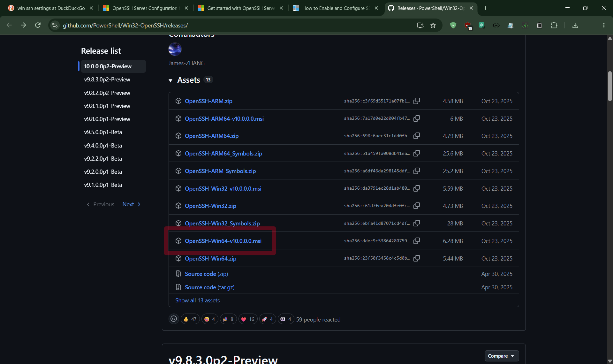613x364 pixels.
Task: Click James-ZHANG contributor avatar
Action: [175, 49]
